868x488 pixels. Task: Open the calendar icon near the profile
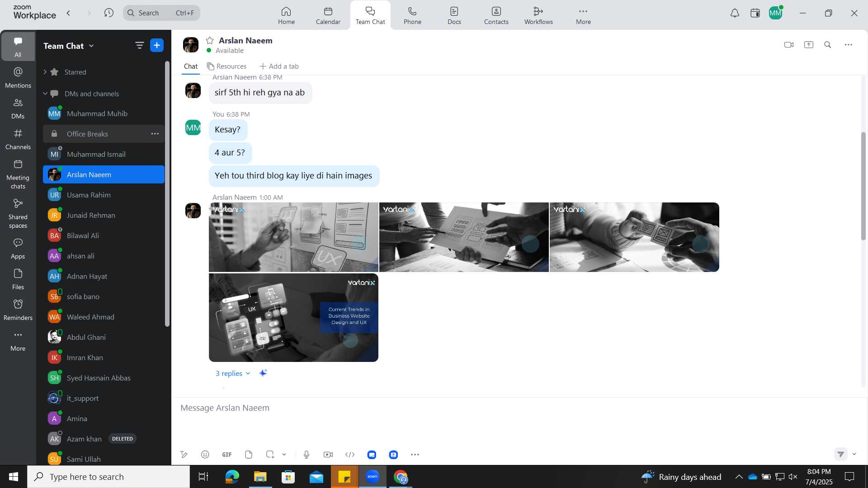(755, 13)
